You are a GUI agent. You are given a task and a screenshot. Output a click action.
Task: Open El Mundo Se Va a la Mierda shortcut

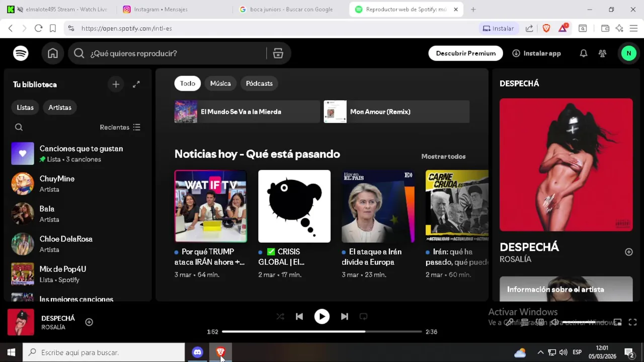click(x=247, y=112)
